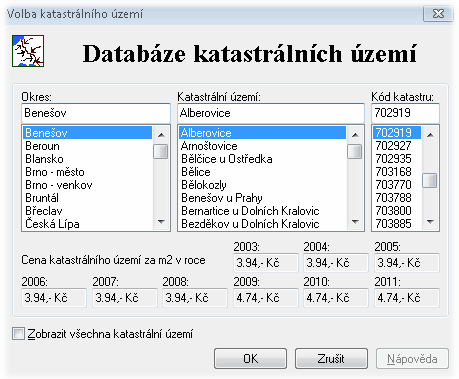This screenshot has height=379, width=459.
Task: Focus the Kód katastru input field
Action: coord(405,113)
